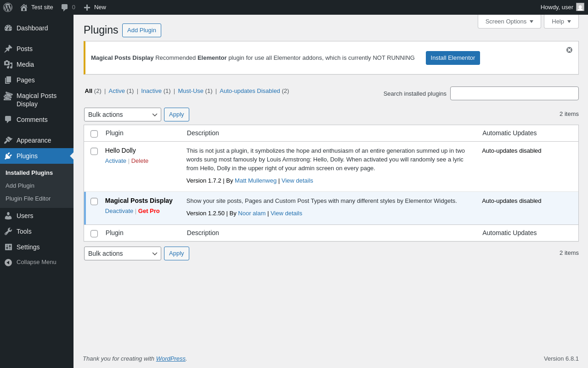
Task: Open the WordPress logo menu
Action: pyautogui.click(x=8, y=7)
